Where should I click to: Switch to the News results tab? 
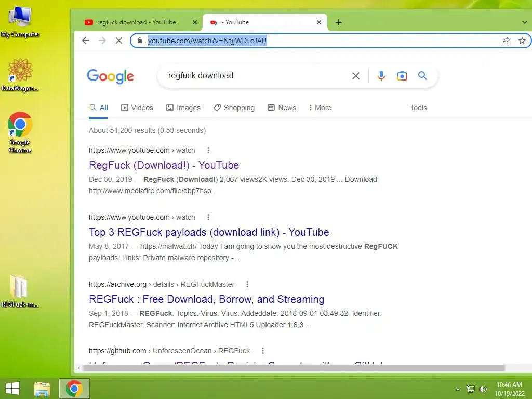pyautogui.click(x=282, y=108)
